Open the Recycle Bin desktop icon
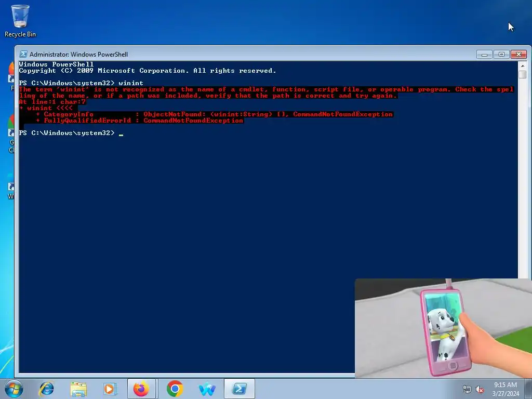This screenshot has height=399, width=532. click(x=20, y=20)
